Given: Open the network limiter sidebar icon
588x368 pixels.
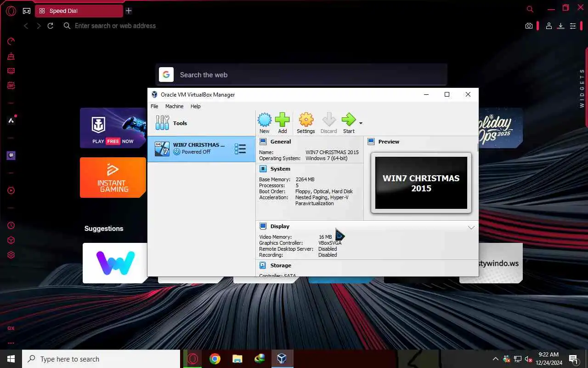Looking at the screenshot, I should click(x=11, y=71).
